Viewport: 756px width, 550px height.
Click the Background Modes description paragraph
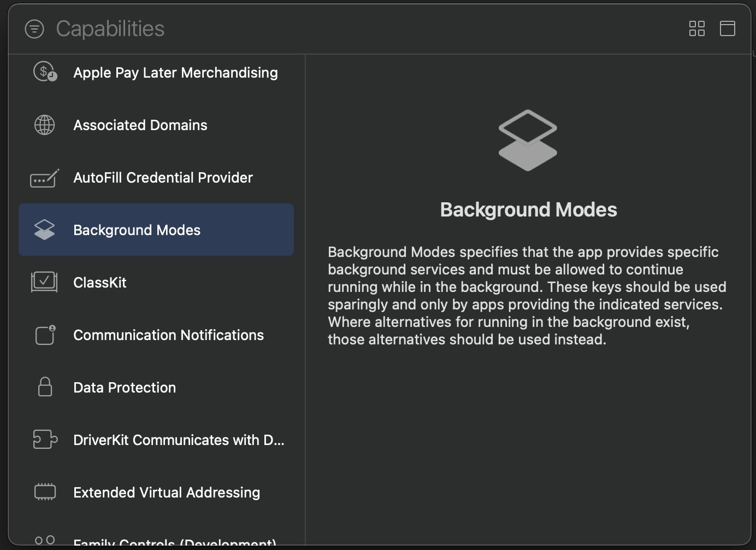point(528,296)
